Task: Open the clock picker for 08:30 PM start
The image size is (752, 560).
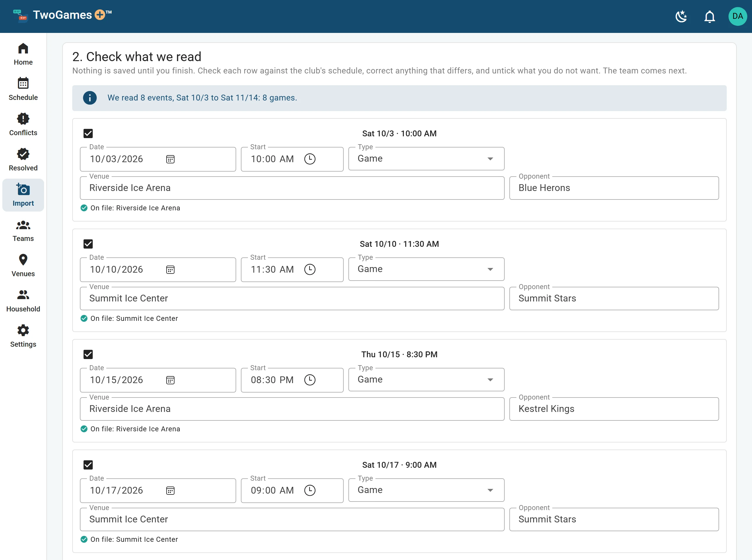Action: (x=310, y=380)
